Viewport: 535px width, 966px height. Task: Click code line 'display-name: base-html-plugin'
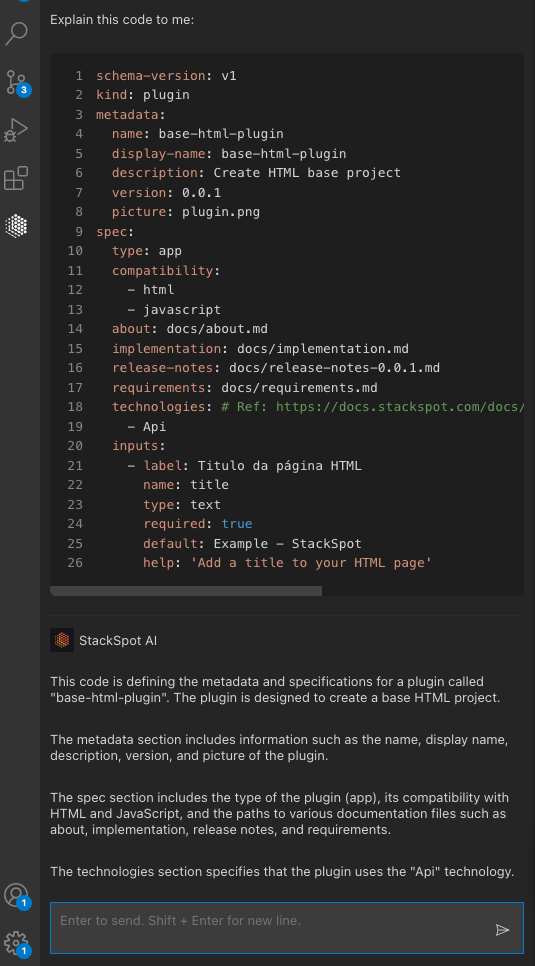[x=229, y=153]
